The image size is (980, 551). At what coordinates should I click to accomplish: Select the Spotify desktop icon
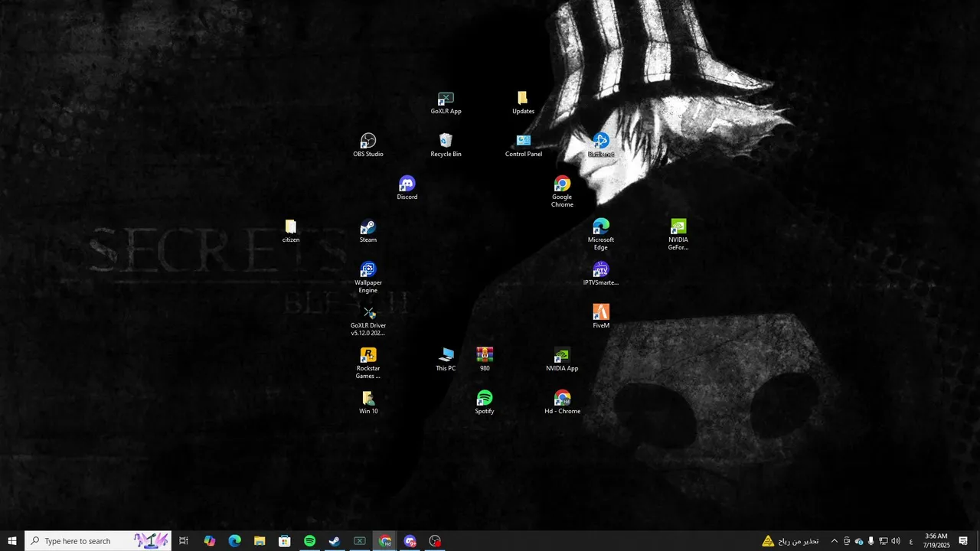click(x=485, y=403)
